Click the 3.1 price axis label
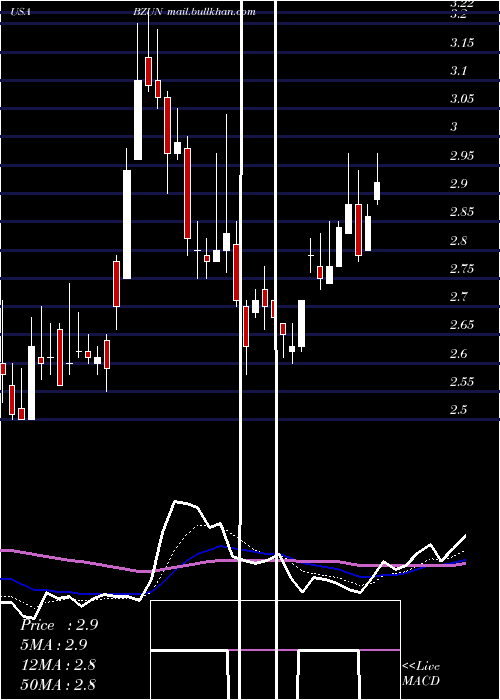 point(458,71)
